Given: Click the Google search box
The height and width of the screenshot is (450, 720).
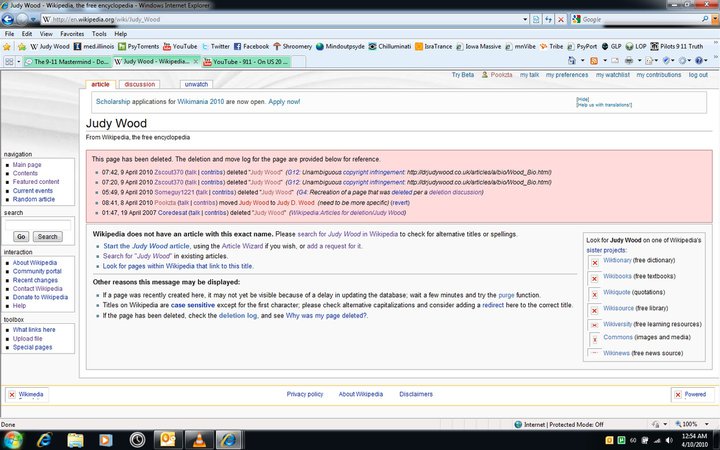Looking at the screenshot, I should [x=641, y=19].
